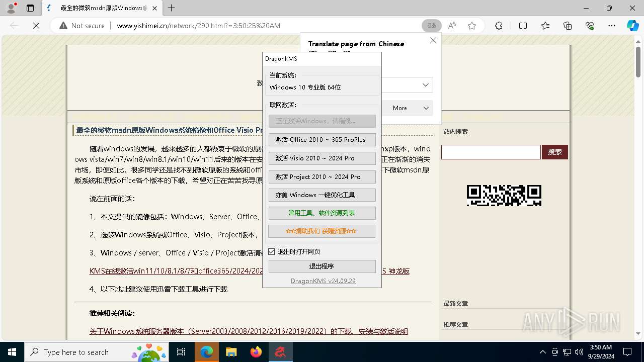Open File Explorer from taskbar
Image resolution: width=644 pixels, height=362 pixels.
[231, 352]
